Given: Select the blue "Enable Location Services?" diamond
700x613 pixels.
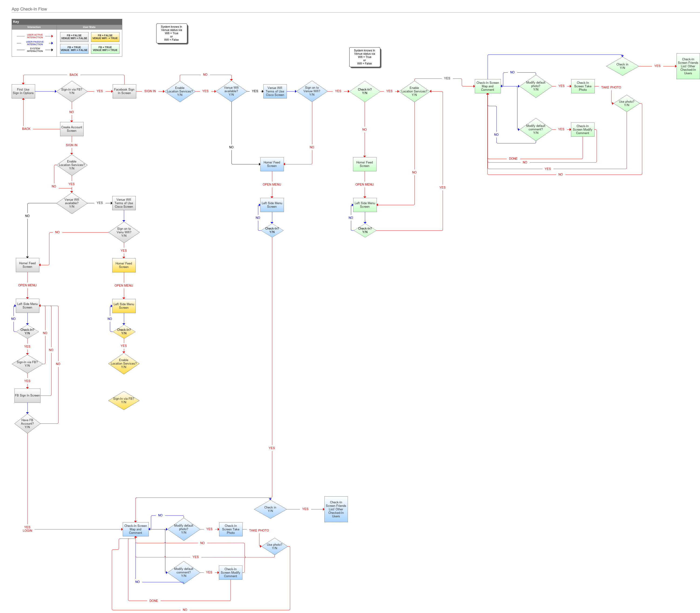Looking at the screenshot, I should tap(180, 91).
